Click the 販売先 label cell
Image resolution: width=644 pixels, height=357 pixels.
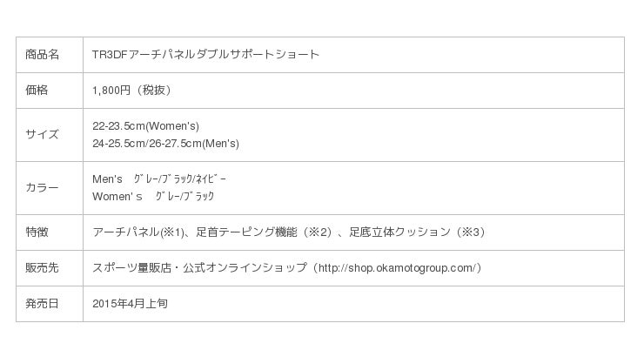[42, 268]
